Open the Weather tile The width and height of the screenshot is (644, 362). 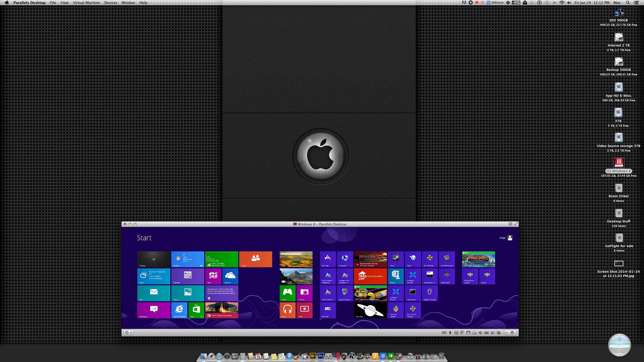point(188,259)
